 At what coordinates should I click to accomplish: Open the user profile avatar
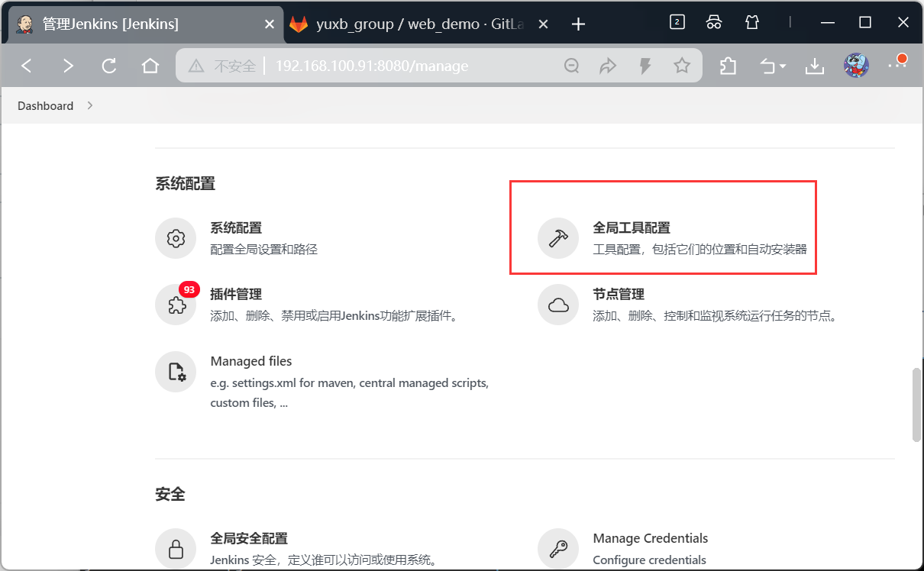[x=856, y=66]
